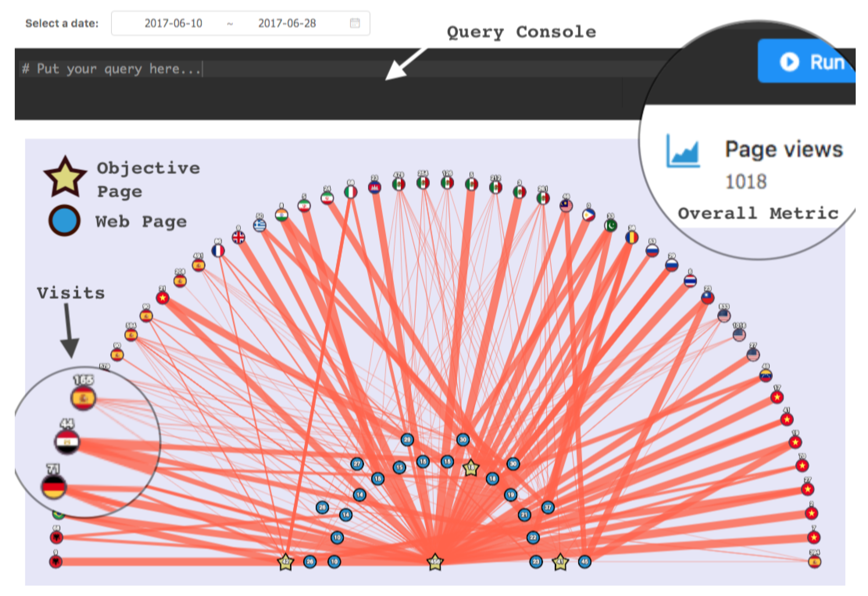
Task: Click the Page views chart icon
Action: (x=683, y=152)
